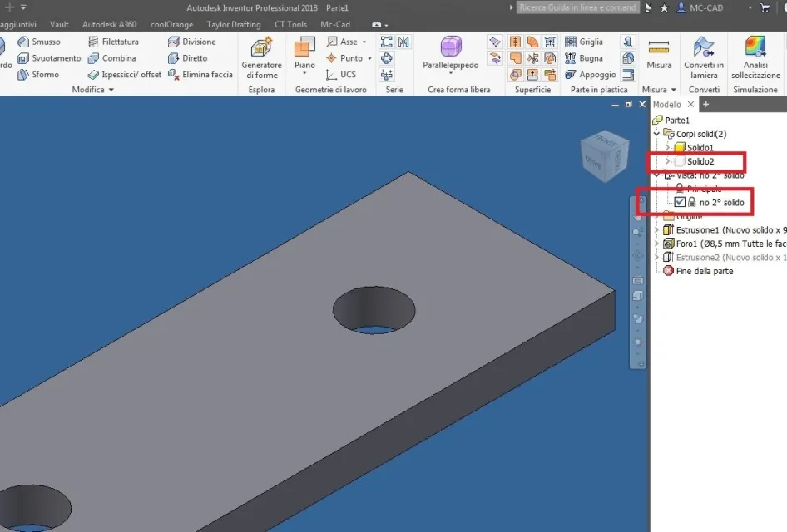Toggle the 'no 2° solido' view checkbox
This screenshot has width=787, height=532.
point(680,203)
